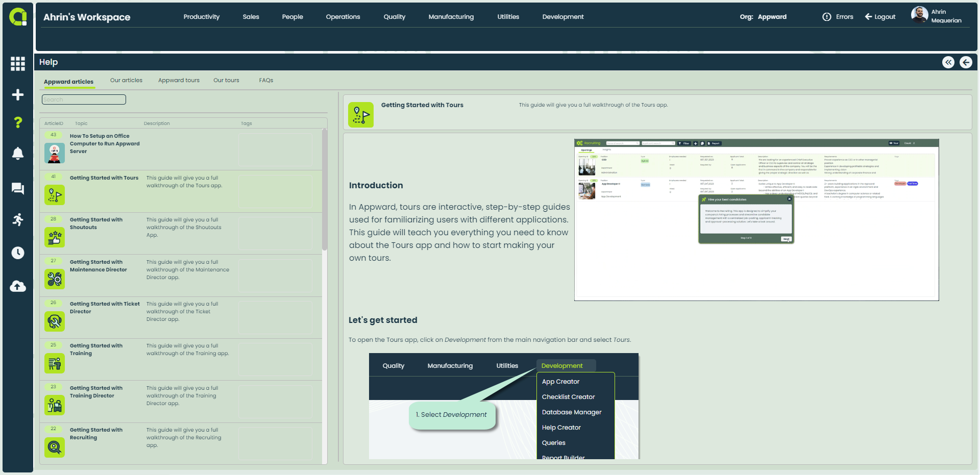Image resolution: width=980 pixels, height=475 pixels.
Task: Click the Office Computer Setup article icon
Action: [55, 153]
